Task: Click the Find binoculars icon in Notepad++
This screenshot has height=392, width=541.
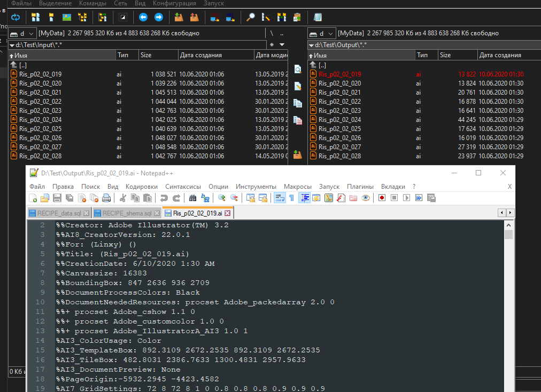Action: (x=192, y=198)
